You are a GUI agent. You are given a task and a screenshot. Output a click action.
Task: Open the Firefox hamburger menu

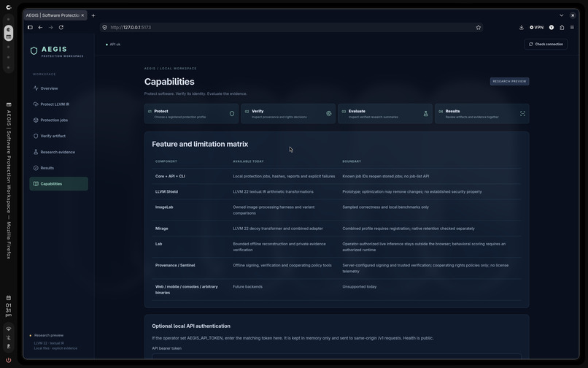572,28
